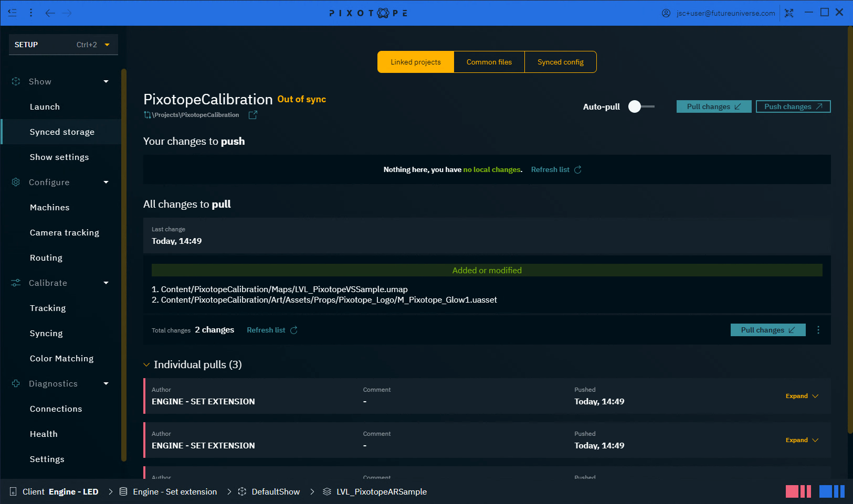Open Routing page
This screenshot has width=853, height=504.
(61, 258)
